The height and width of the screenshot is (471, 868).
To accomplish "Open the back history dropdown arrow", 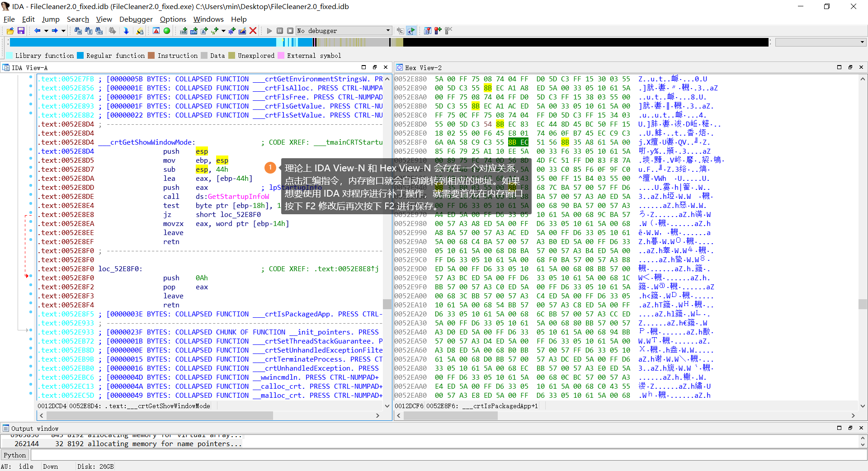I will pos(46,31).
